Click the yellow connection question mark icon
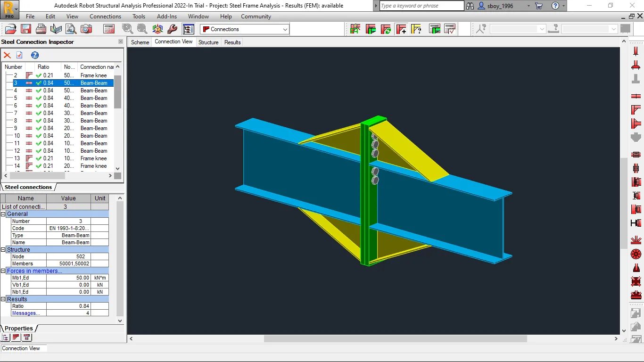This screenshot has height=362, width=644. [416, 29]
